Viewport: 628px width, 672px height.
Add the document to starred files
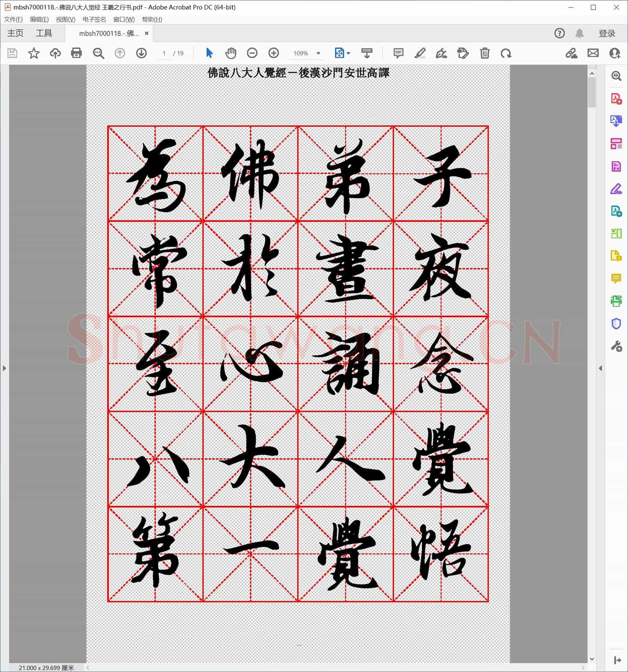33,53
